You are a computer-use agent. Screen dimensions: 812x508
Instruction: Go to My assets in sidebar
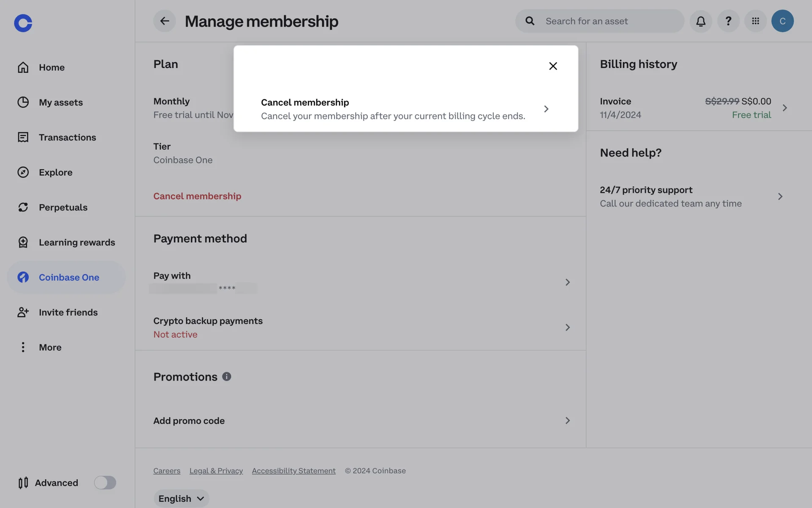60,102
